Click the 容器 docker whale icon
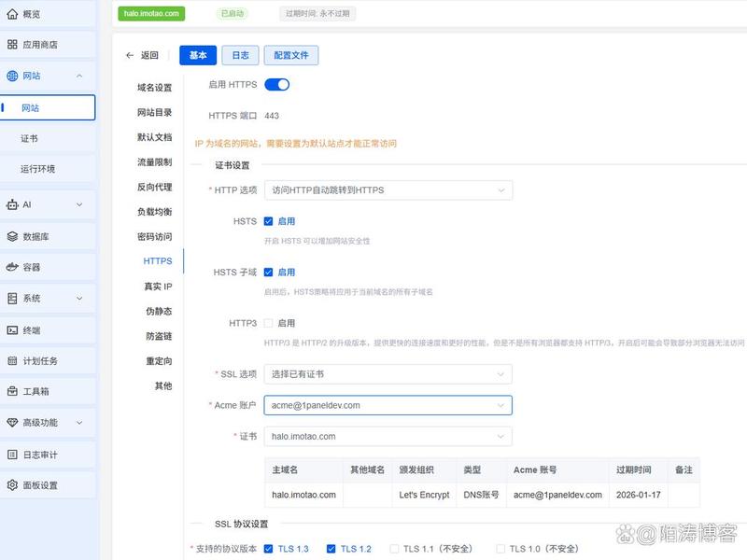 (12, 267)
